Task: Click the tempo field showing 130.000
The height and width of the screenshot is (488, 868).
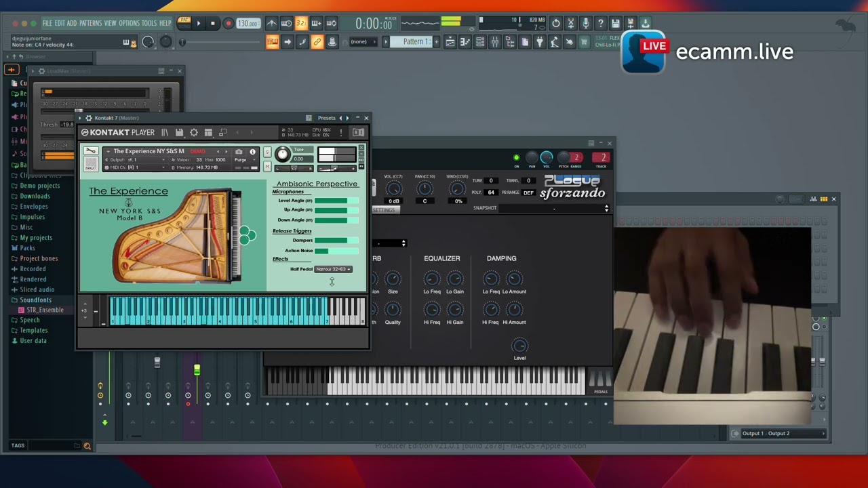Action: pyautogui.click(x=248, y=23)
